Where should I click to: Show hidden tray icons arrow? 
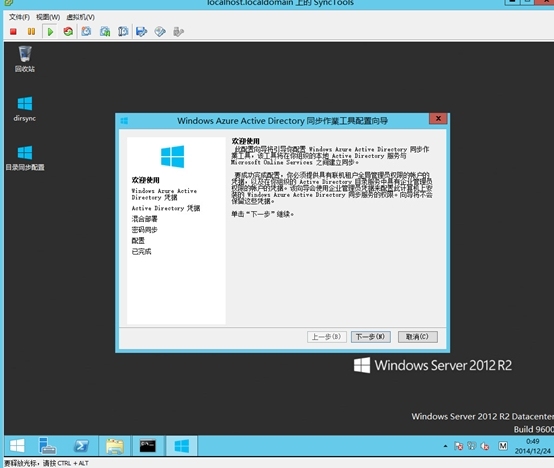tap(445, 446)
